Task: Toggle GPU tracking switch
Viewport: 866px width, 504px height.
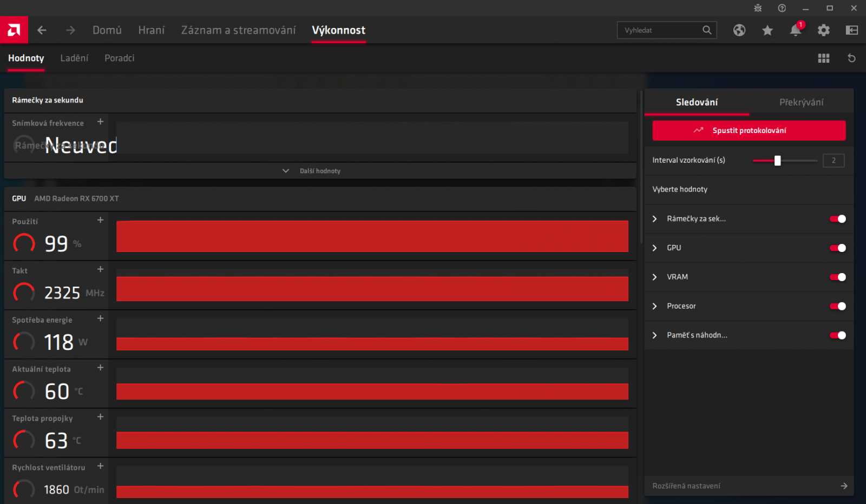Action: 838,248
